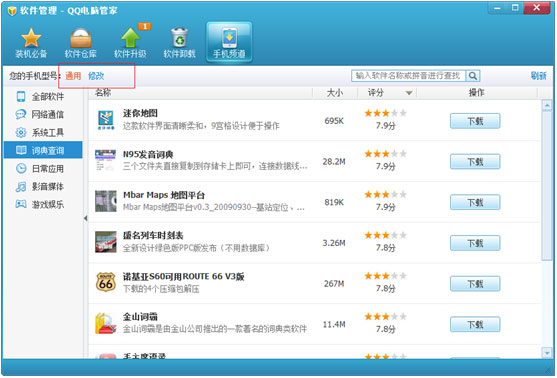The width and height of the screenshot is (557, 378).
Task: Click the 695K size value
Action: 334,121
